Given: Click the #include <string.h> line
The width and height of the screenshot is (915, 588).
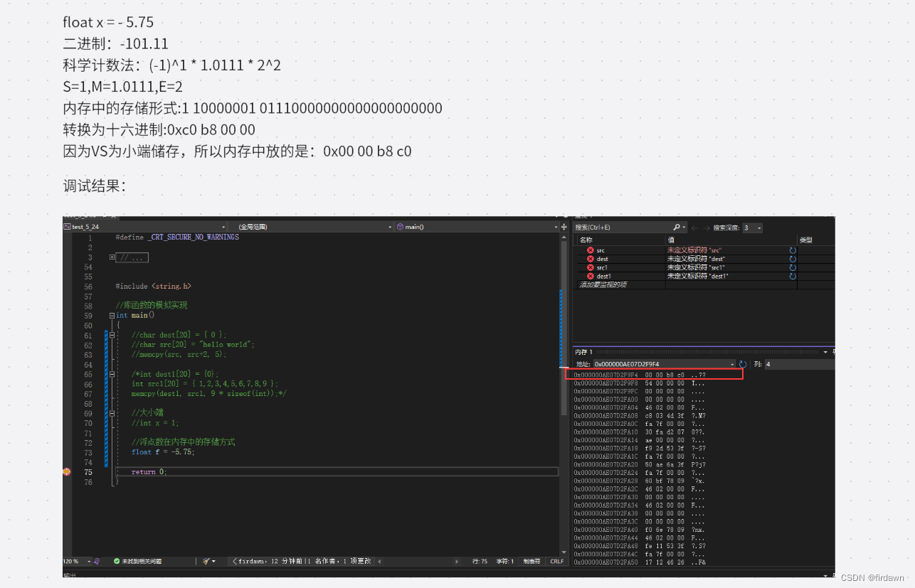Looking at the screenshot, I should tap(153, 286).
